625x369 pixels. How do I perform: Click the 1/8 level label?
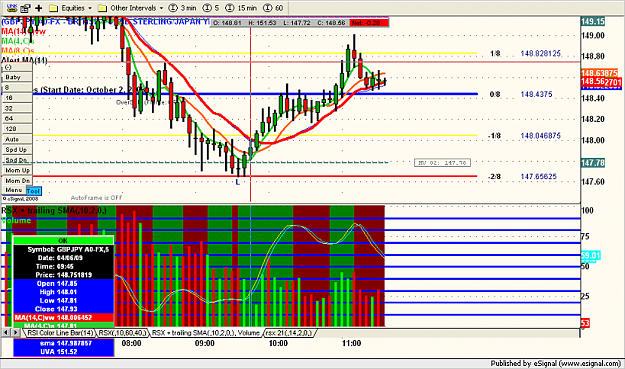495,53
